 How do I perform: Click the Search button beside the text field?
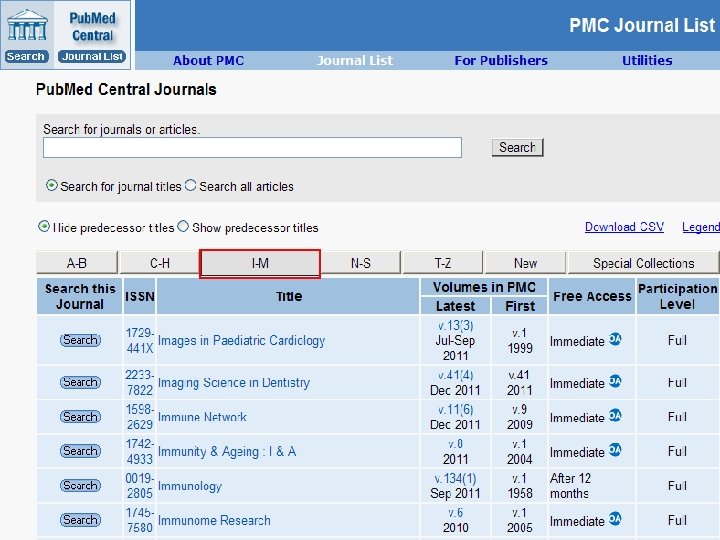pos(518,147)
